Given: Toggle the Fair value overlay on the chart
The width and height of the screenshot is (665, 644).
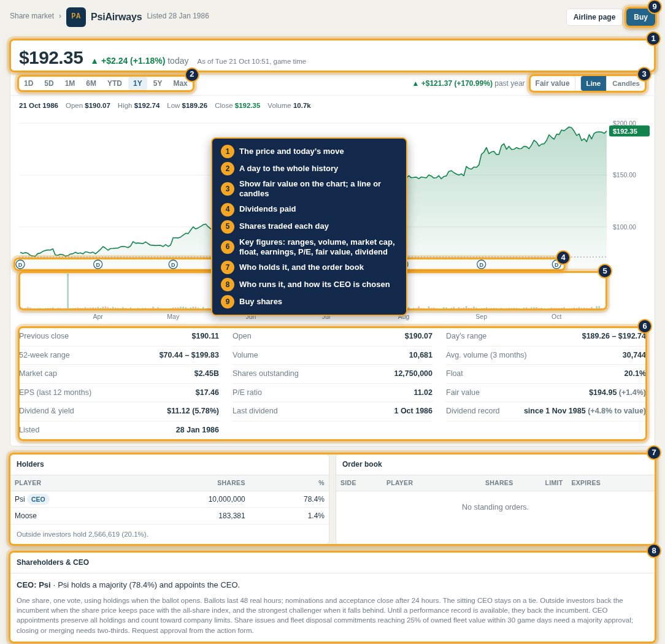Looking at the screenshot, I should pos(552,83).
